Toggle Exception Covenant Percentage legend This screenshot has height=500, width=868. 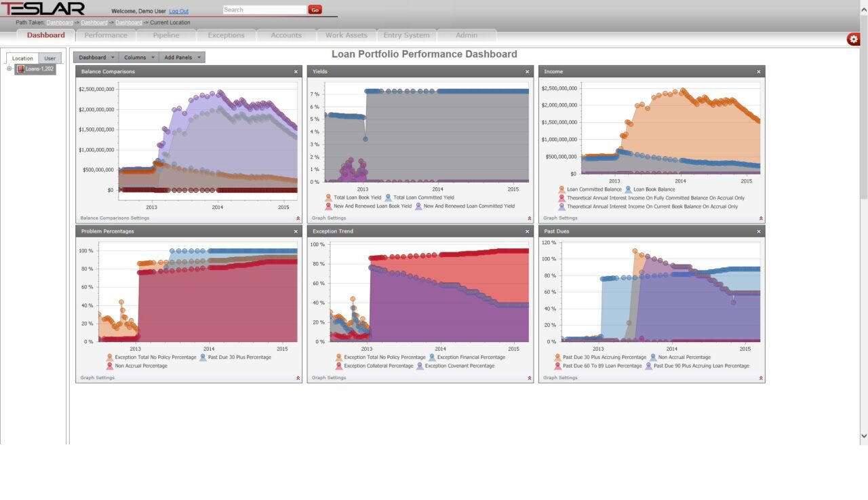pos(457,366)
